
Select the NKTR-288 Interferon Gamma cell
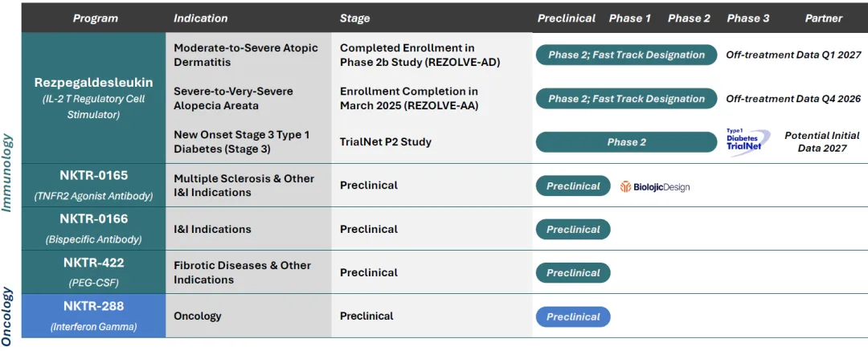pos(93,316)
